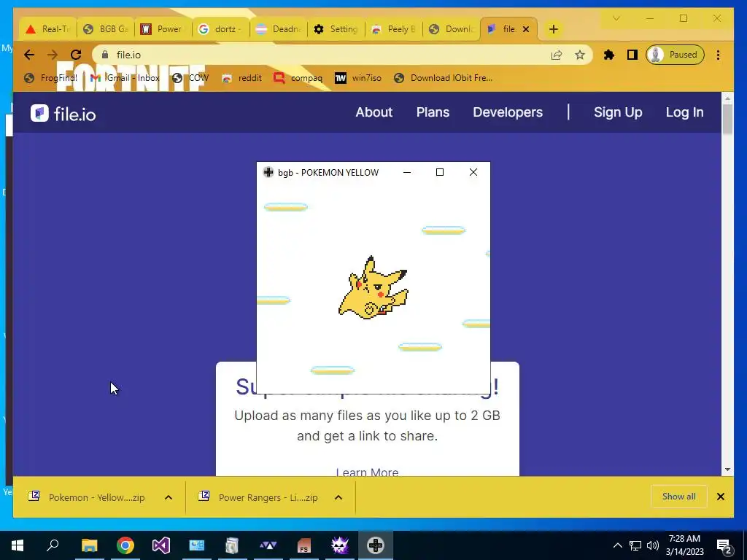The image size is (747, 560).
Task: Expand options for Power Rangers zip download
Action: [x=338, y=497]
